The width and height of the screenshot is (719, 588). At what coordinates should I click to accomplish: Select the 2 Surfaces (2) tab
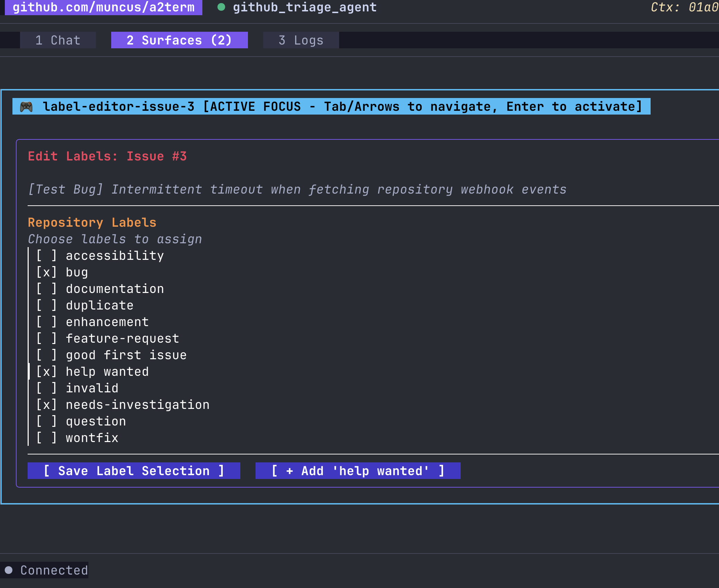[180, 40]
